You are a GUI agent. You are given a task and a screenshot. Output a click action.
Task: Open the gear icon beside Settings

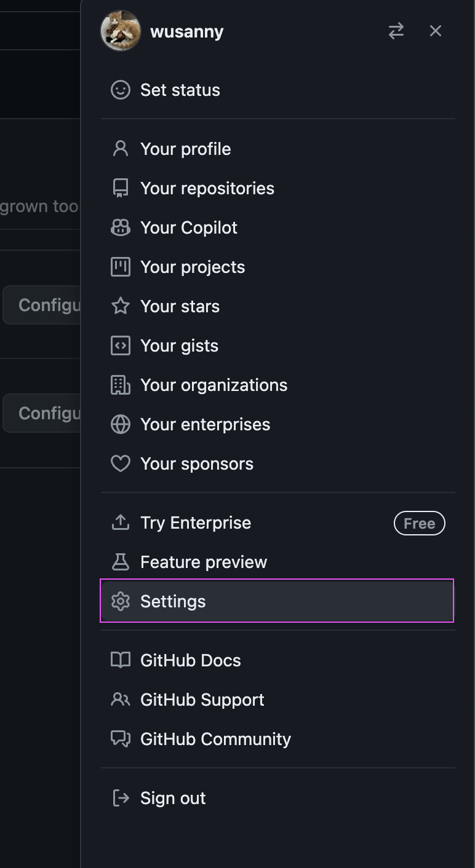pyautogui.click(x=121, y=601)
